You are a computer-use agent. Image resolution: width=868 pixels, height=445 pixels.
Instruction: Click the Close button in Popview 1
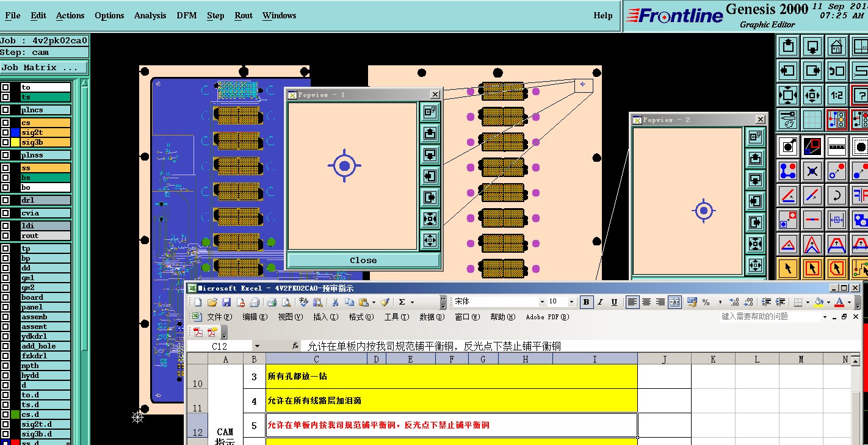[x=363, y=260]
